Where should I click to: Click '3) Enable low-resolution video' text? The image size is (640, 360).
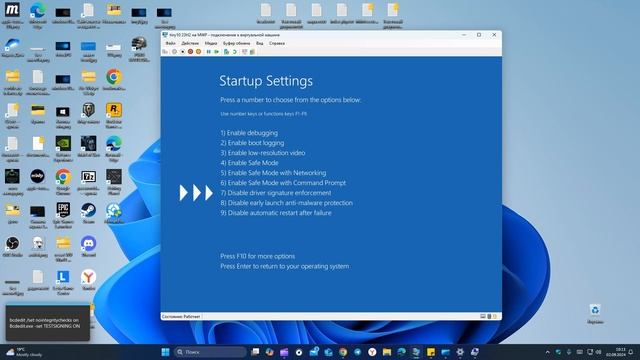click(263, 153)
